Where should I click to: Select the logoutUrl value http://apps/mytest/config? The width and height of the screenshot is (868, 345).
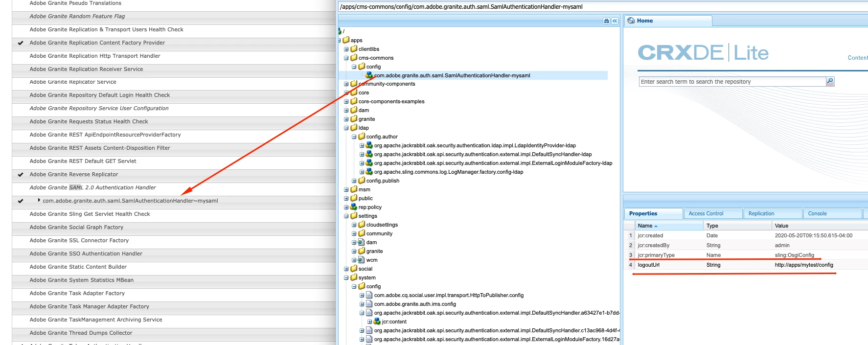pyautogui.click(x=804, y=265)
